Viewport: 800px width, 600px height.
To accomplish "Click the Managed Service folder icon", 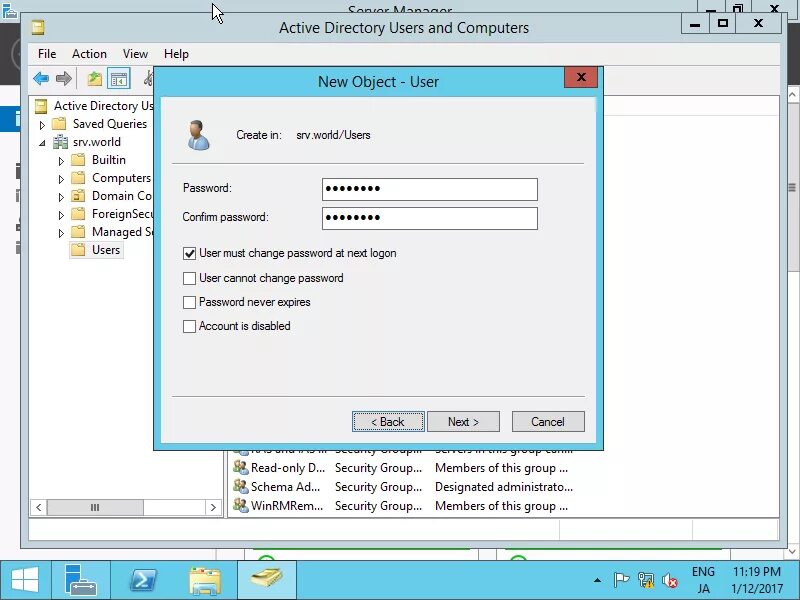I will tap(78, 232).
